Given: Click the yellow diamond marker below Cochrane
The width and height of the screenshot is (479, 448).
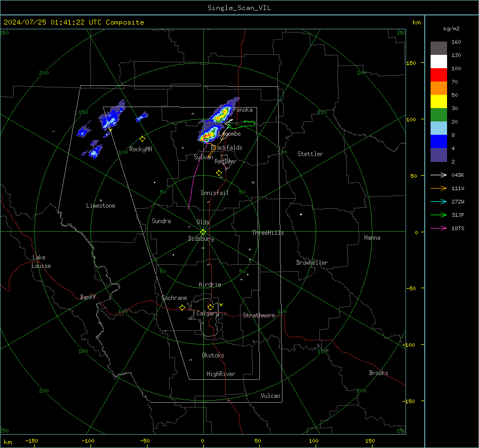Looking at the screenshot, I should coord(183,308).
